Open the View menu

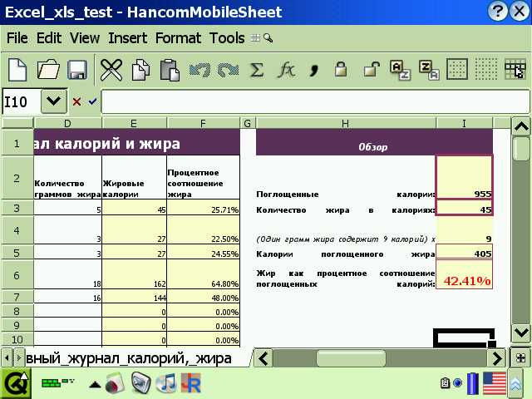pos(85,37)
